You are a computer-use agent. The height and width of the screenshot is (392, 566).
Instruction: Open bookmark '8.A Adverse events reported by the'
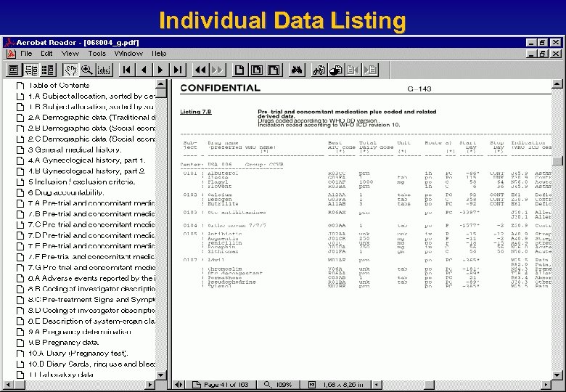click(x=91, y=278)
